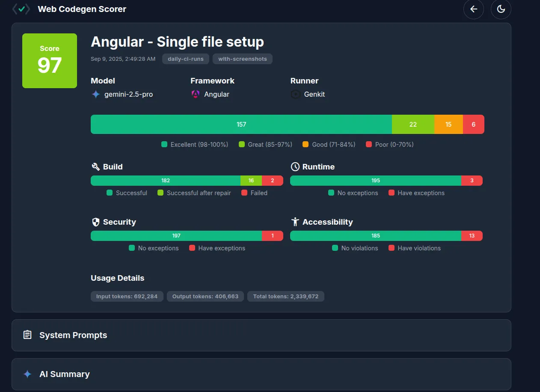Click the Genkit runner icon
This screenshot has width=540, height=392.
tap(295, 95)
